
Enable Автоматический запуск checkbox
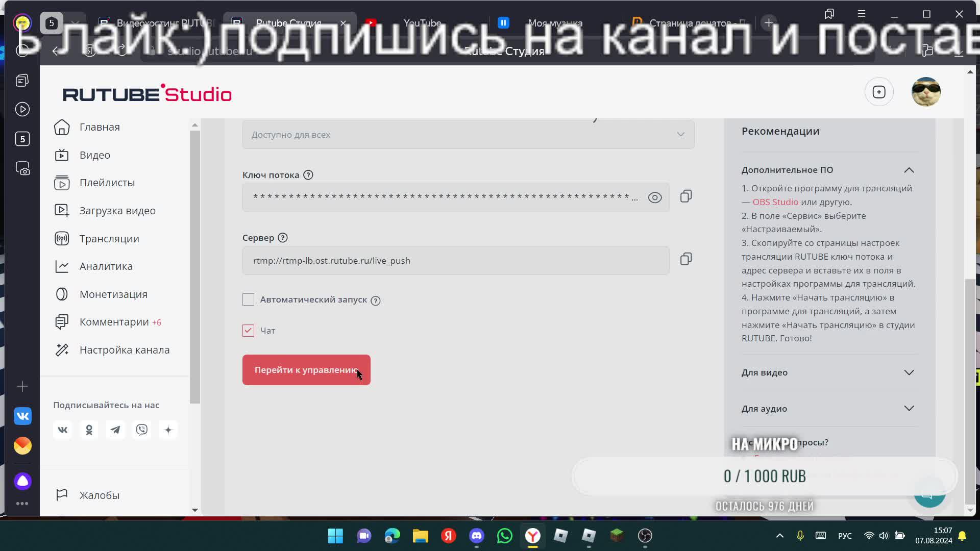click(248, 299)
